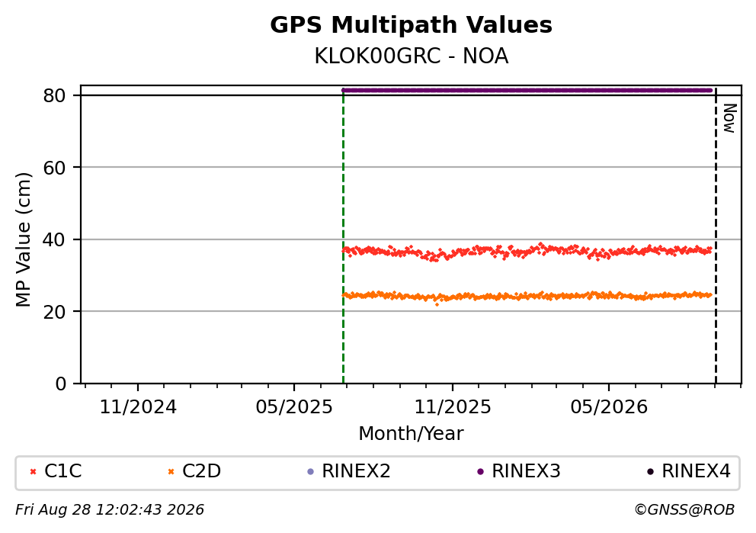
Task: Select the RINEX4 legend label
Action: pos(697,471)
